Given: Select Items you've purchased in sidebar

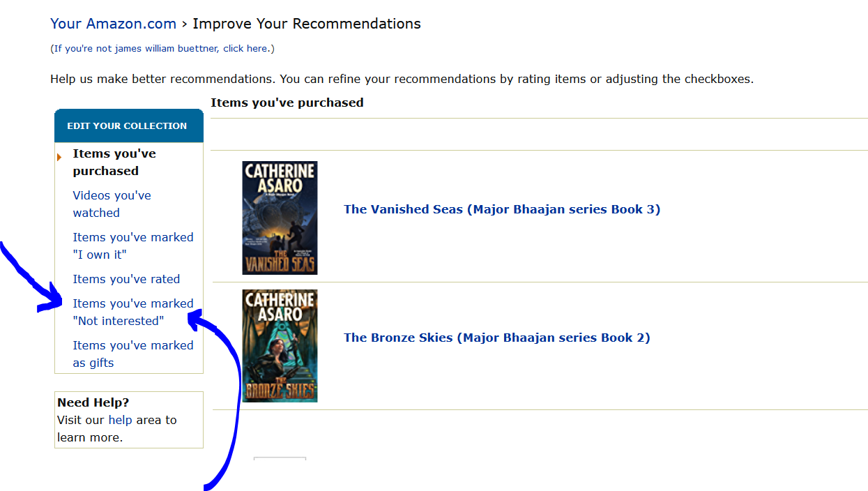Looking at the screenshot, I should point(114,162).
